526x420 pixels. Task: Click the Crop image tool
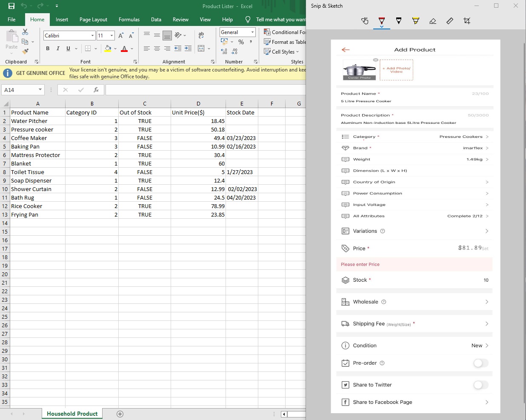467,21
